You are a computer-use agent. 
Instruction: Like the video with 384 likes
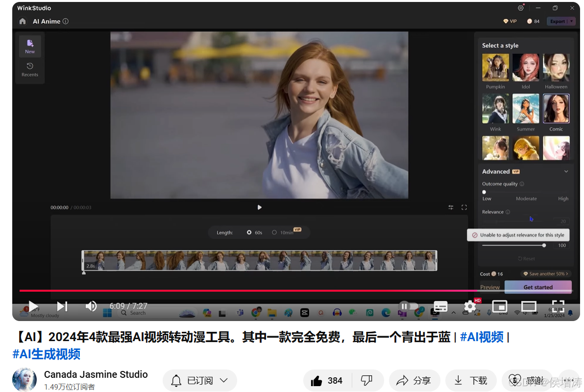[327, 380]
